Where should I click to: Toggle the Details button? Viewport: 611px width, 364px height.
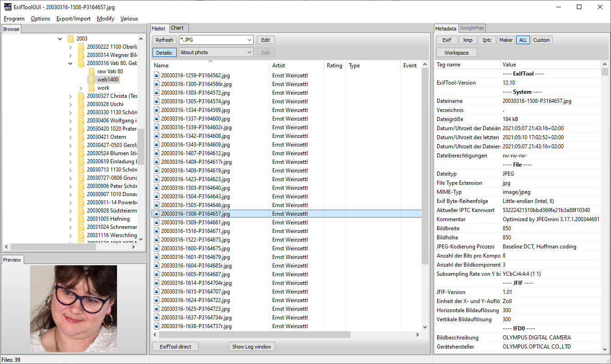(x=164, y=52)
